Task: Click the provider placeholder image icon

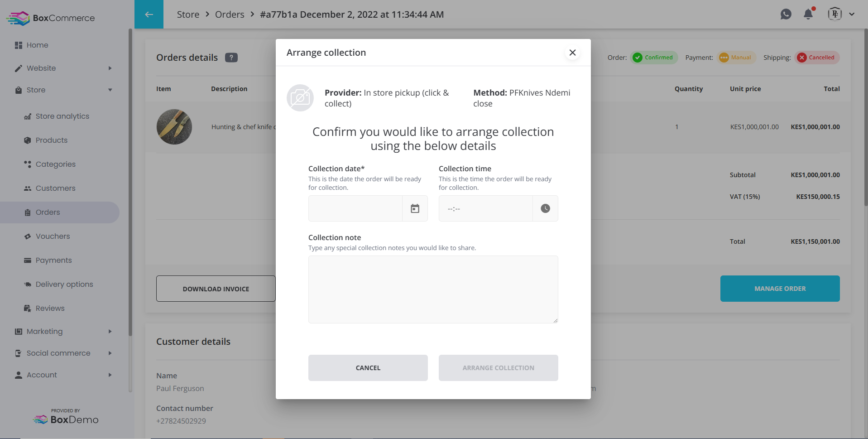Action: (300, 98)
